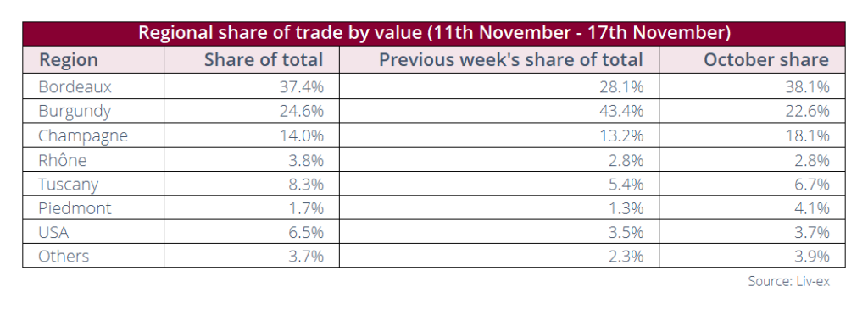Click the Others row label

coord(64,257)
